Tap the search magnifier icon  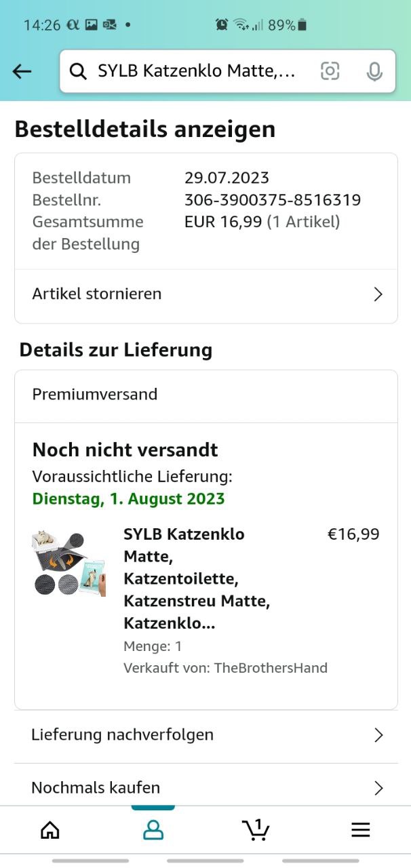pyautogui.click(x=79, y=71)
